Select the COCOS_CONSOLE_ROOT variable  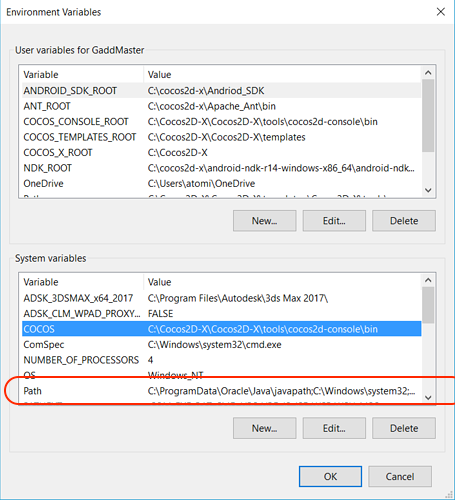[221, 122]
